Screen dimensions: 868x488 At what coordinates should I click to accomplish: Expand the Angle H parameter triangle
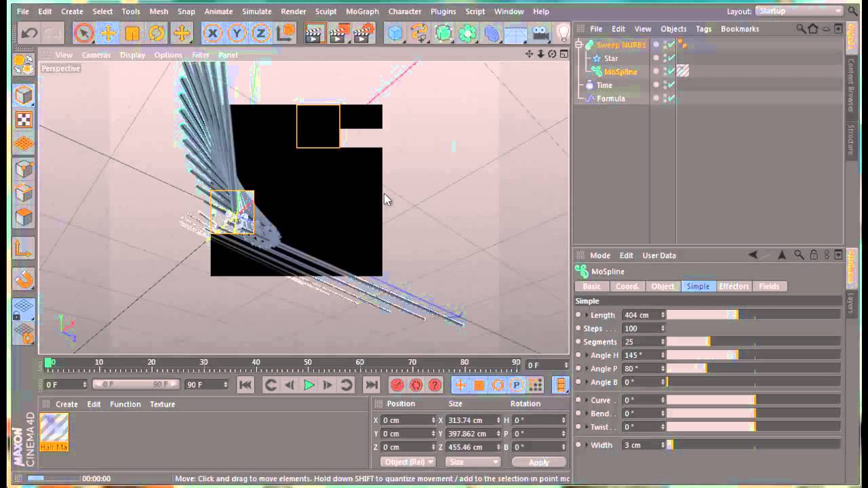click(587, 355)
